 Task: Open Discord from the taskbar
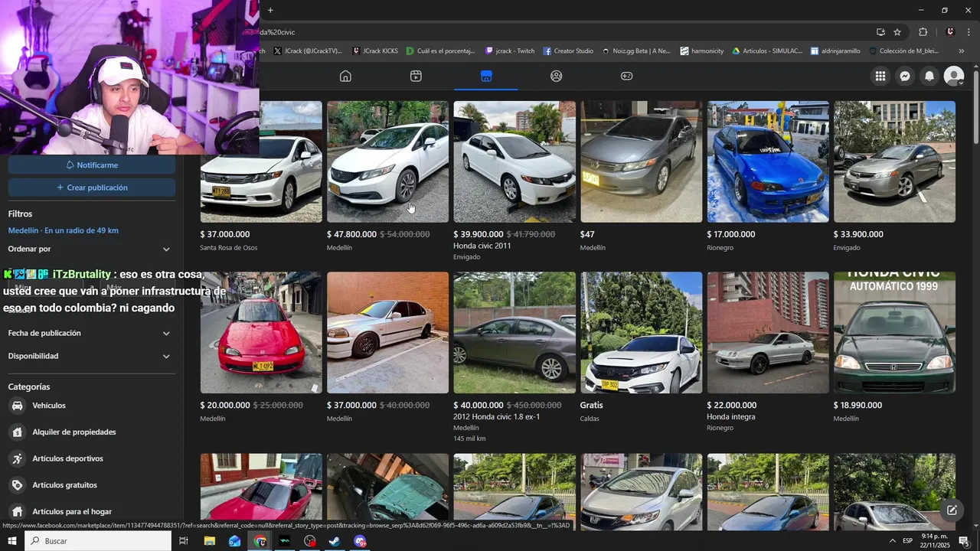(x=360, y=541)
